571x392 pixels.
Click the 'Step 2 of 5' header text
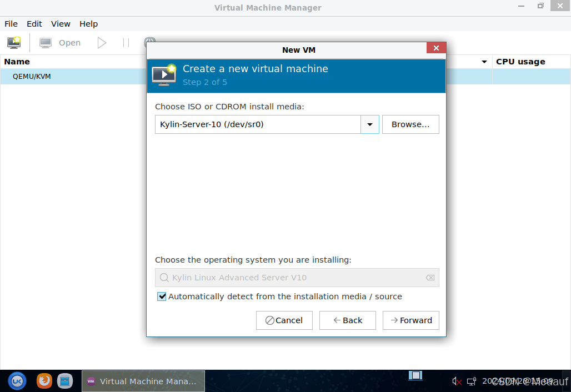click(204, 82)
